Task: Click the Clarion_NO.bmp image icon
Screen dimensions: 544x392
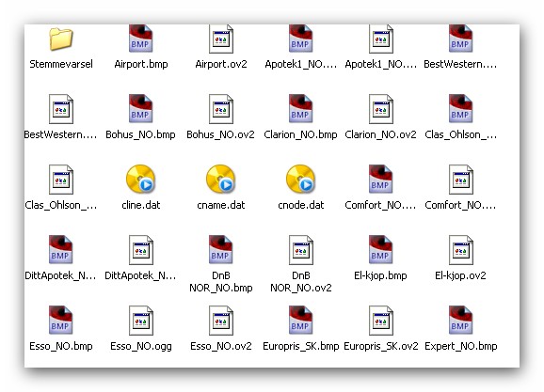Action: (301, 108)
